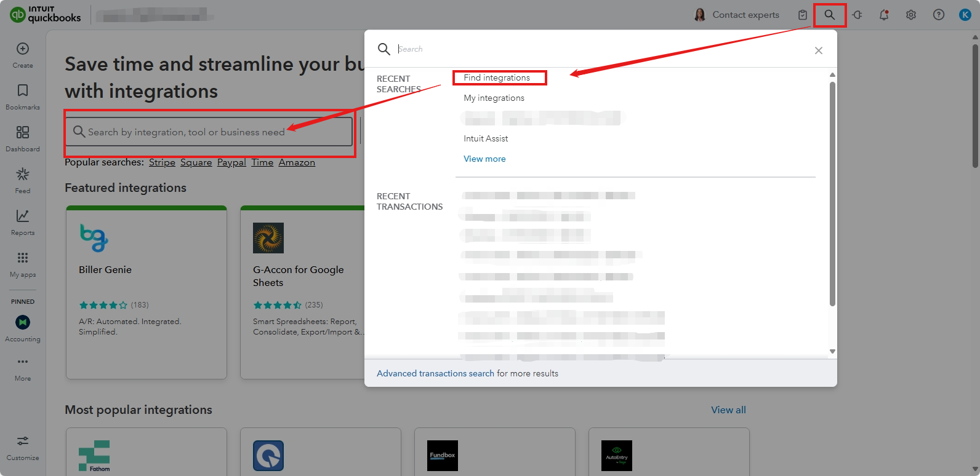Viewport: 980px width, 476px height.
Task: Open the help question mark icon
Action: 939,15
